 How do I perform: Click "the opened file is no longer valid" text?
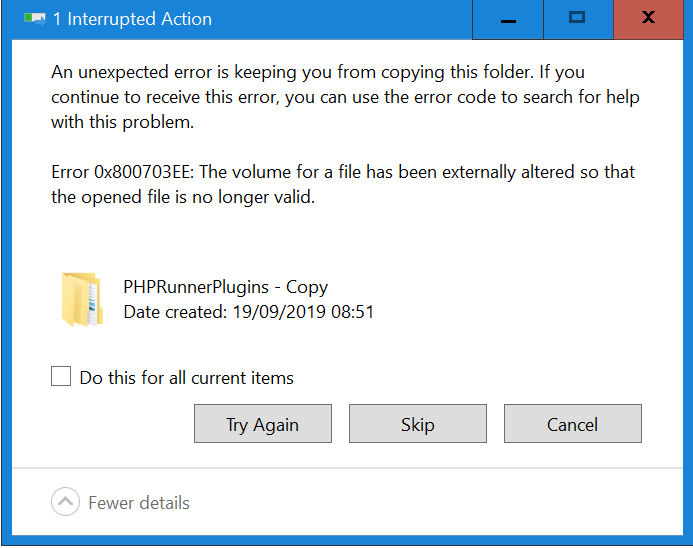[183, 197]
